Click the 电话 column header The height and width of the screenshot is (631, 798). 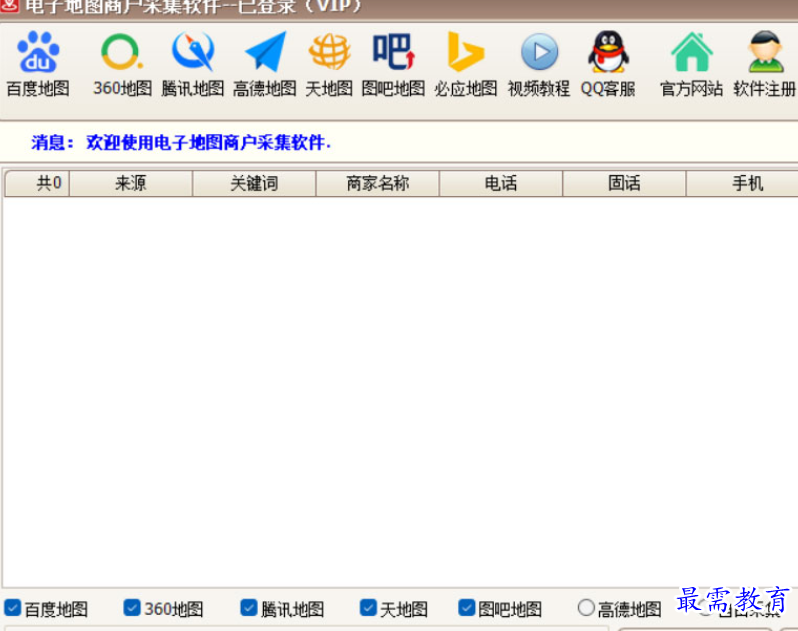[x=501, y=183]
